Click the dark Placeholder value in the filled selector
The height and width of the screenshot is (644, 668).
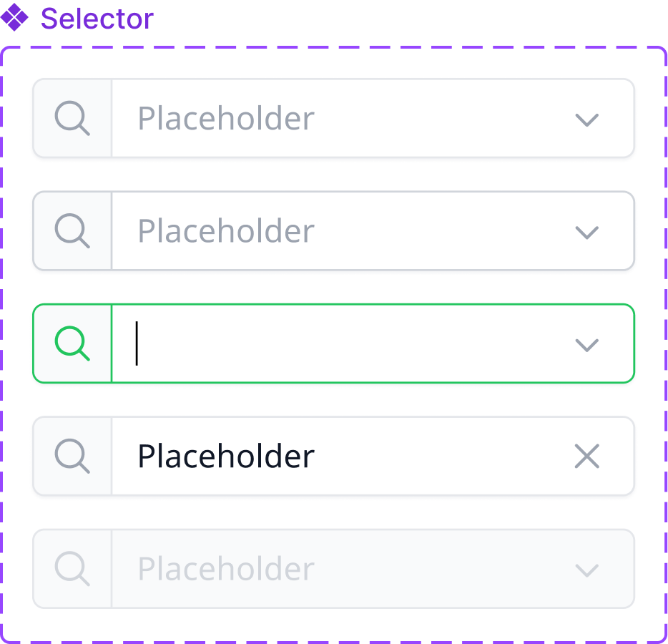pos(226,457)
